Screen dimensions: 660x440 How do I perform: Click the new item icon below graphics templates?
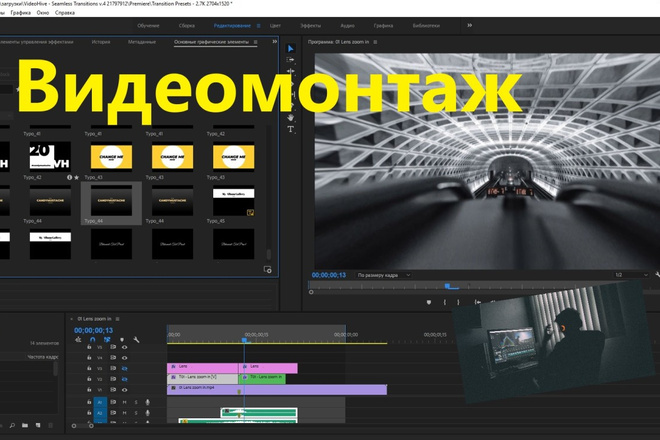267,269
